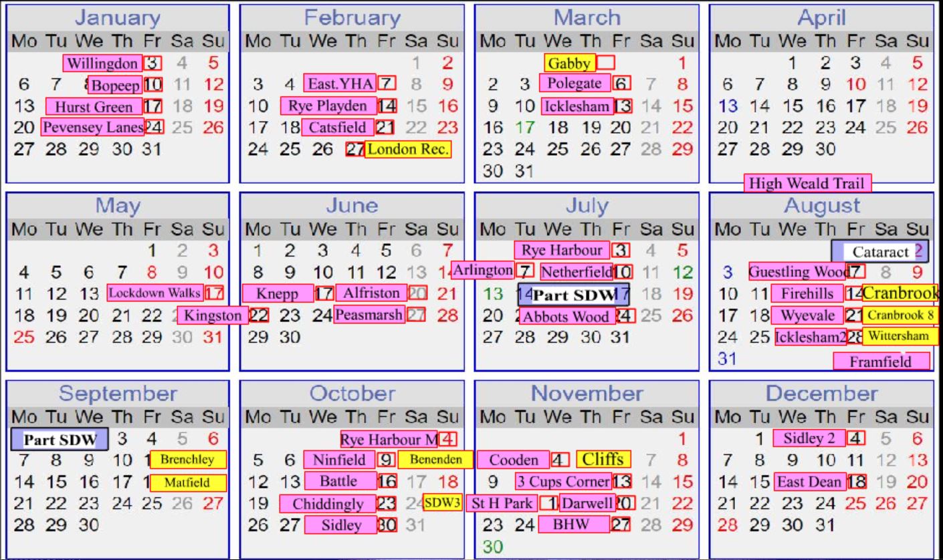Click the 3 Cups Corner label
Image resolution: width=943 pixels, height=560 pixels.
(563, 481)
